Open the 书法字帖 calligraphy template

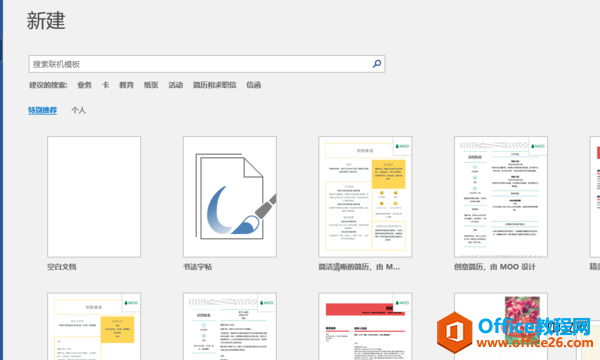[x=230, y=197]
